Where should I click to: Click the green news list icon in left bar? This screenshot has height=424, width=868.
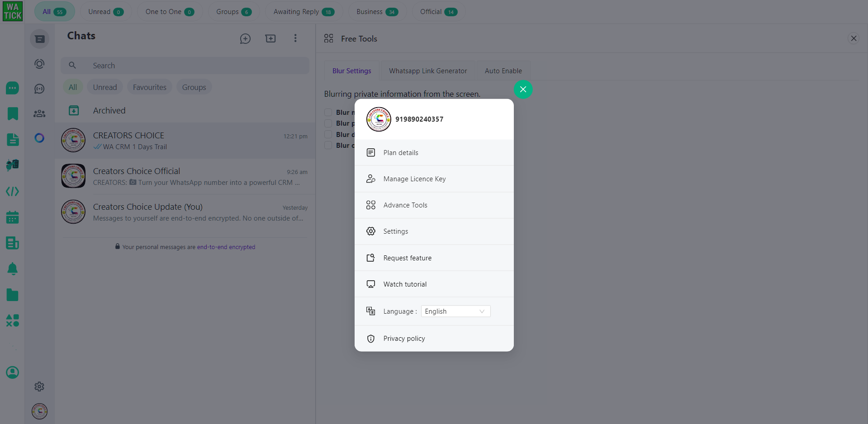tap(13, 243)
